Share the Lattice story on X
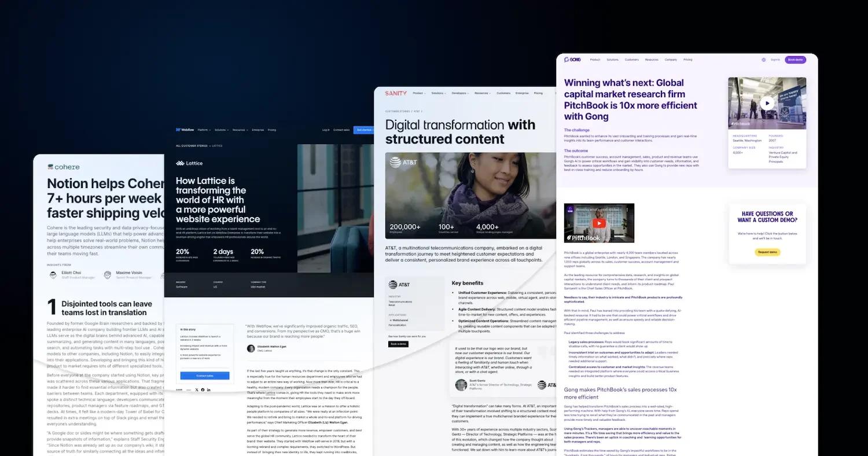 [197, 389]
